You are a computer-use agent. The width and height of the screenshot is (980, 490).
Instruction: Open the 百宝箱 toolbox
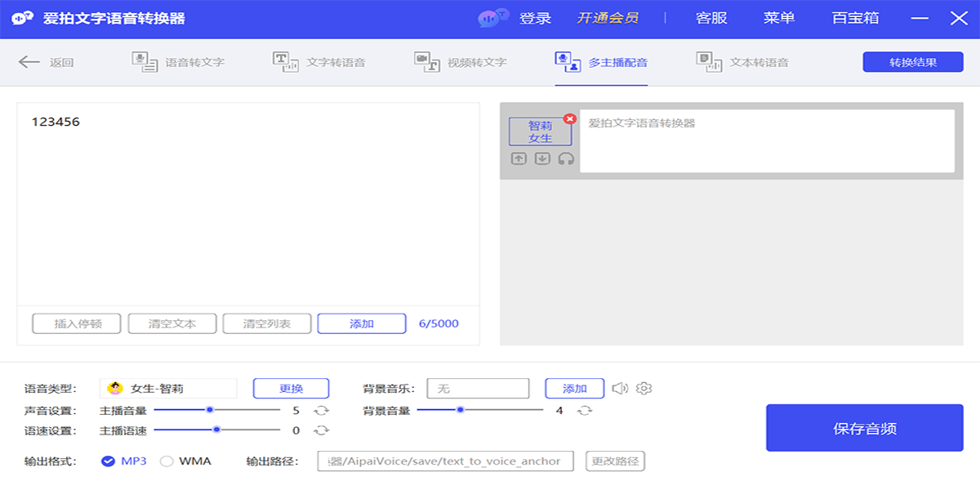click(855, 18)
